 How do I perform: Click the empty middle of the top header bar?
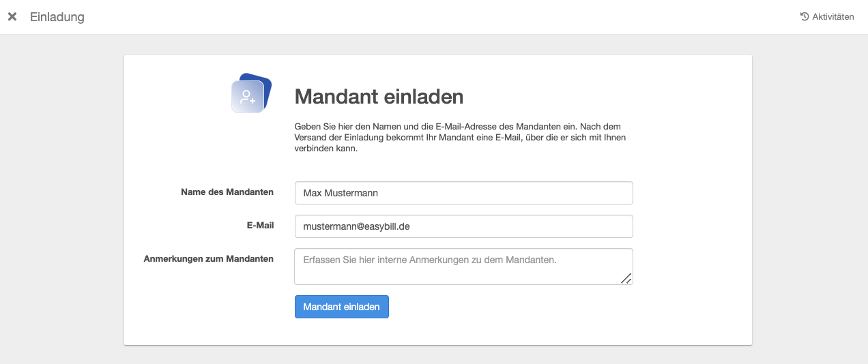point(437,17)
